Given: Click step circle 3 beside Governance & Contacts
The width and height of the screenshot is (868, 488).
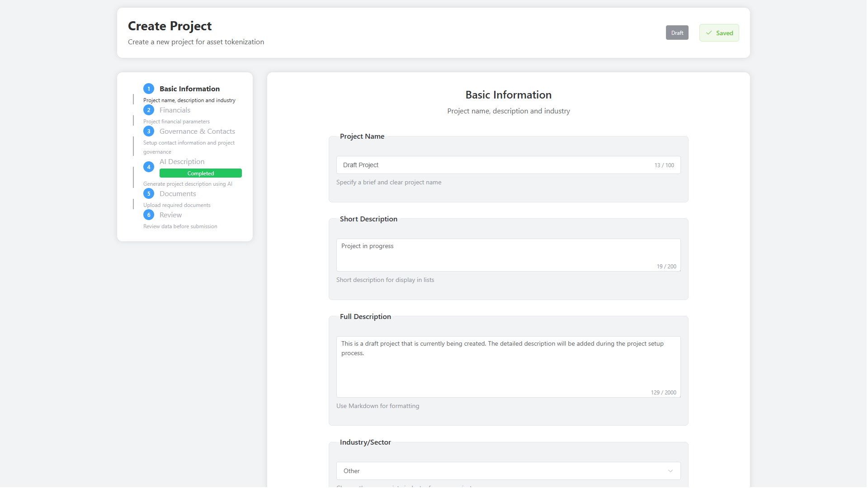Looking at the screenshot, I should tap(149, 131).
